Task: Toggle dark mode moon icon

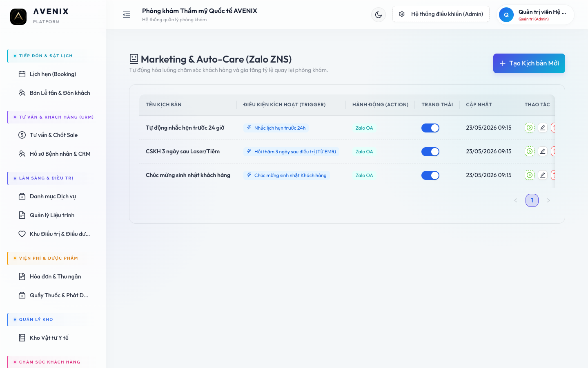Action: click(x=379, y=15)
